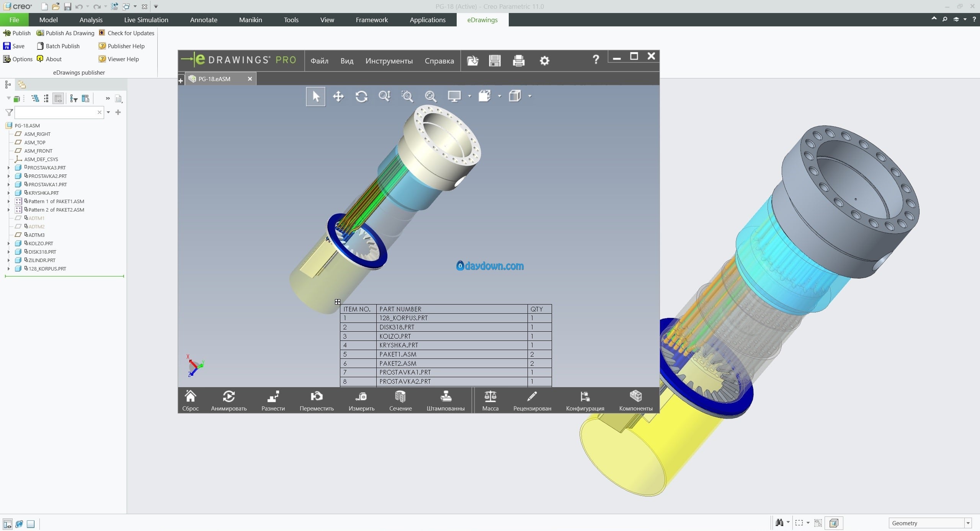This screenshot has width=980, height=531.
Task: Click the eDrawings print icon
Action: point(518,61)
